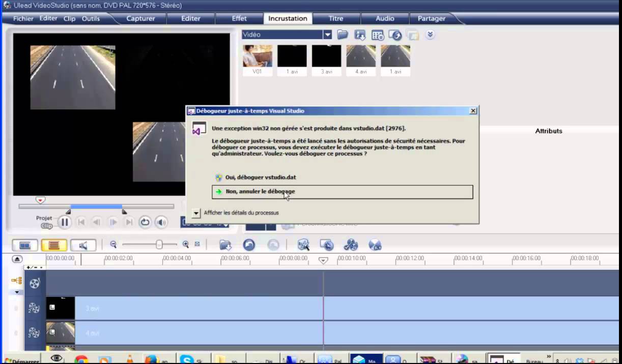Select the 3 avi thumbnail in library
Screen dimensions: 622x364
327,60
